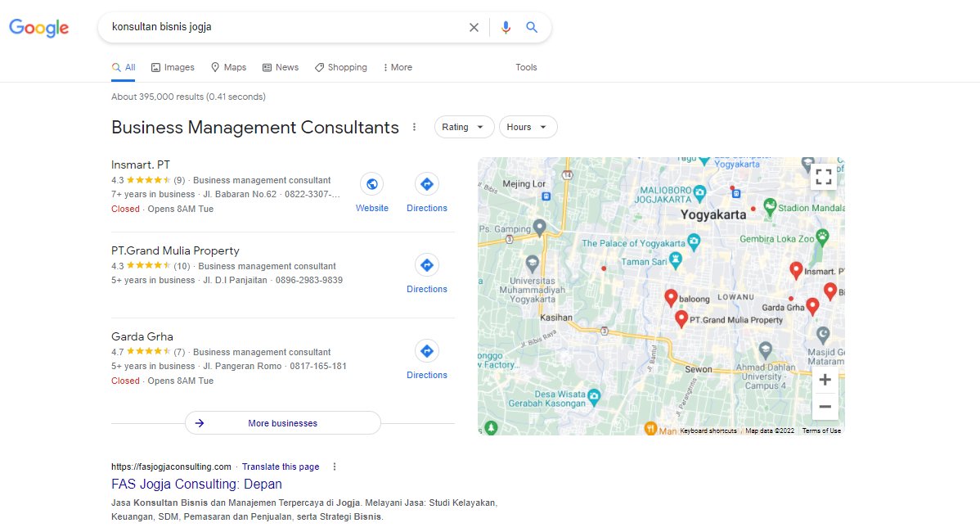Open the Rating filter dropdown
The width and height of the screenshot is (980, 532).
pyautogui.click(x=464, y=127)
